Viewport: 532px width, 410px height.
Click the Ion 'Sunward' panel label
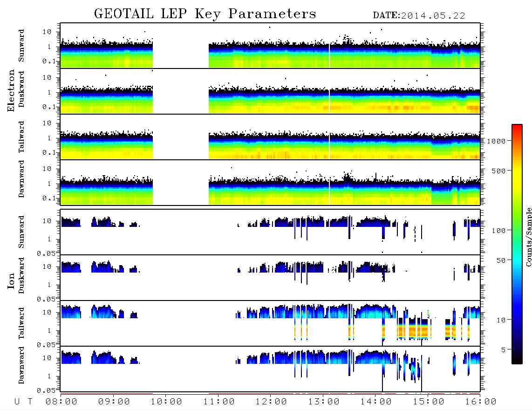click(21, 232)
